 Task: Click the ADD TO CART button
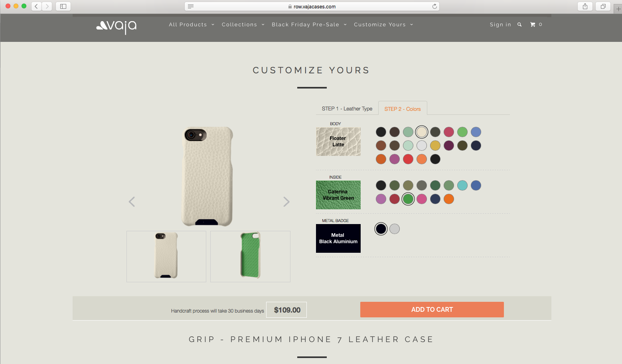(432, 310)
